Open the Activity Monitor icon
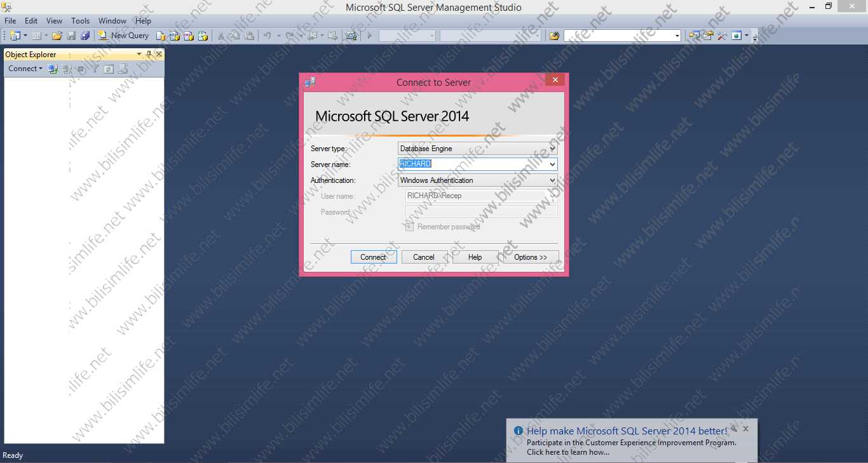 pos(351,36)
